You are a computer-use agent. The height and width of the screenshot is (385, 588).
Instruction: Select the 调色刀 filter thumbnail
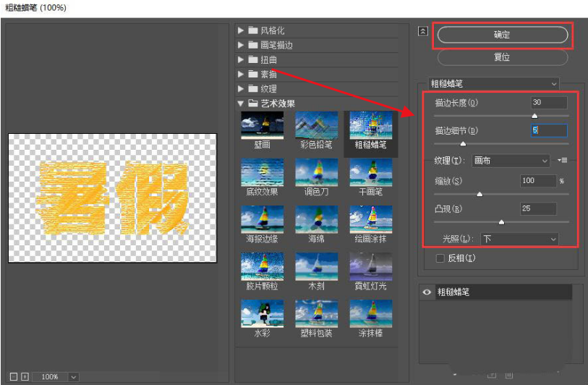[x=317, y=173]
